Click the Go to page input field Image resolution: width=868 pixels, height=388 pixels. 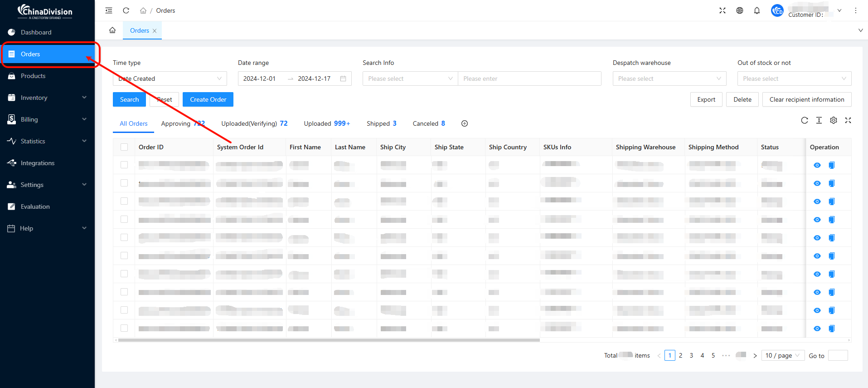(x=838, y=355)
